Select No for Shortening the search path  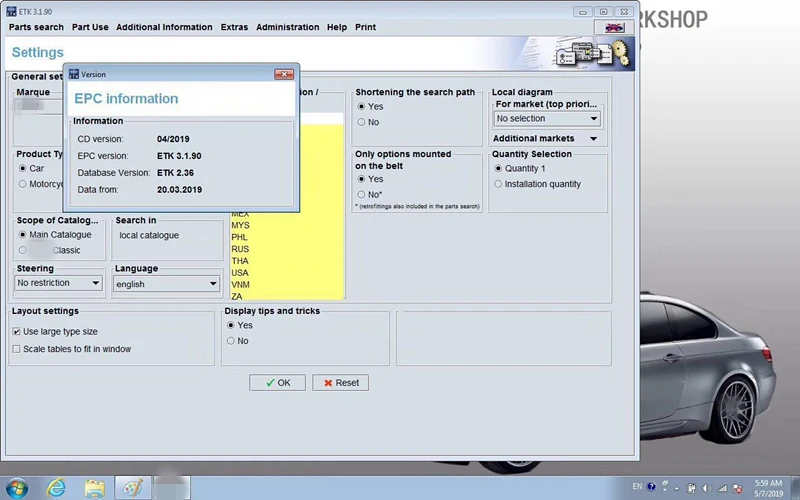pos(361,122)
